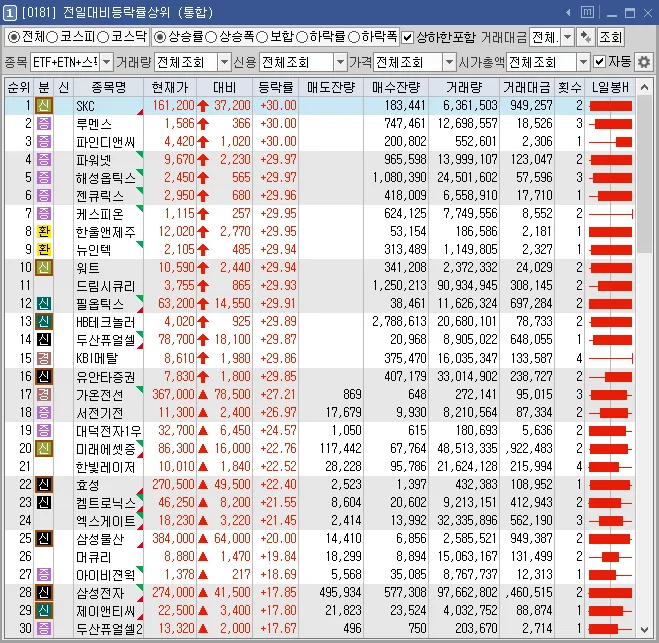Click the 신 badge icon for 삼성전자

tap(44, 593)
